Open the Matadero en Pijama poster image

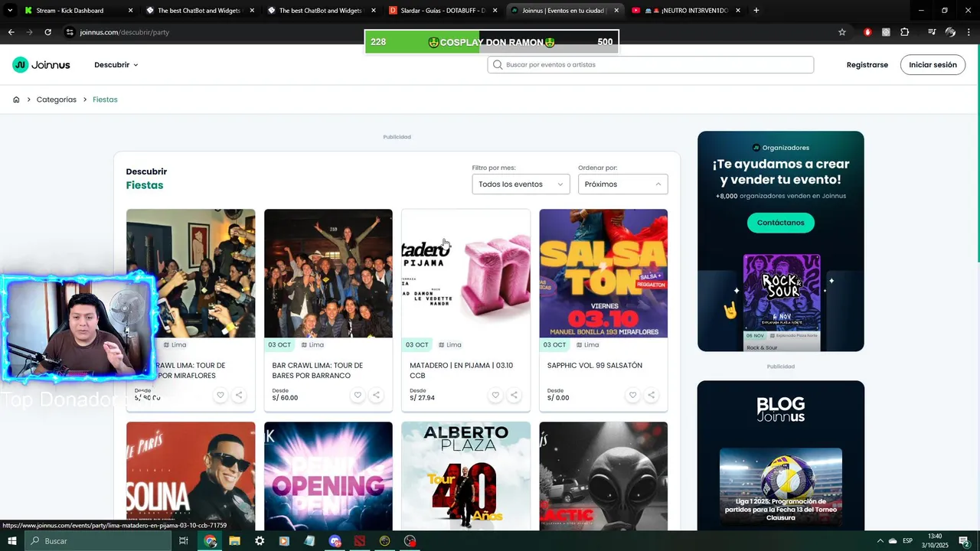point(465,273)
